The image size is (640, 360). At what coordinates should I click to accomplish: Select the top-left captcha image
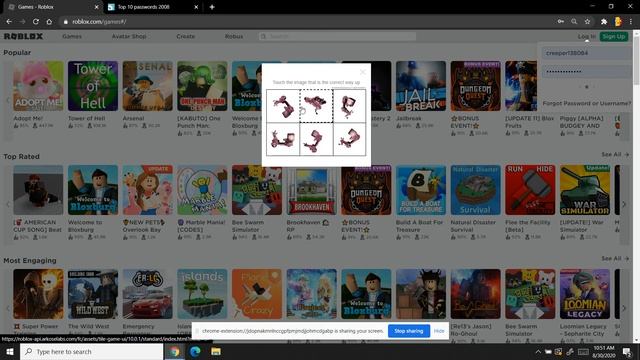coord(283,106)
